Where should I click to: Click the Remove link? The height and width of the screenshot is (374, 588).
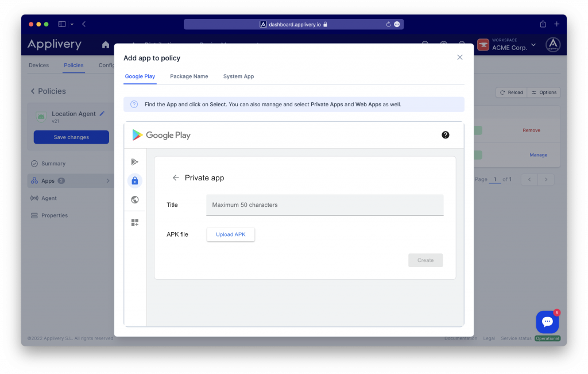pos(531,130)
